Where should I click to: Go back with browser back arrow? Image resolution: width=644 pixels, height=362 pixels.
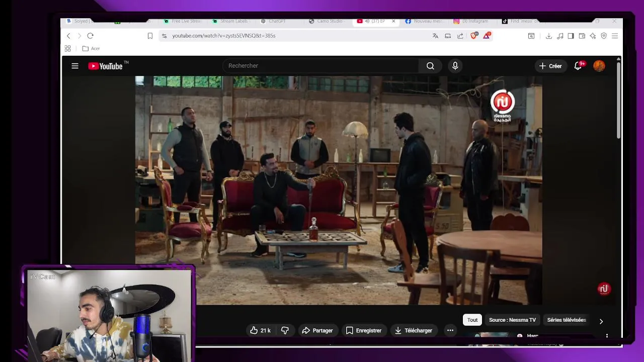(x=68, y=36)
